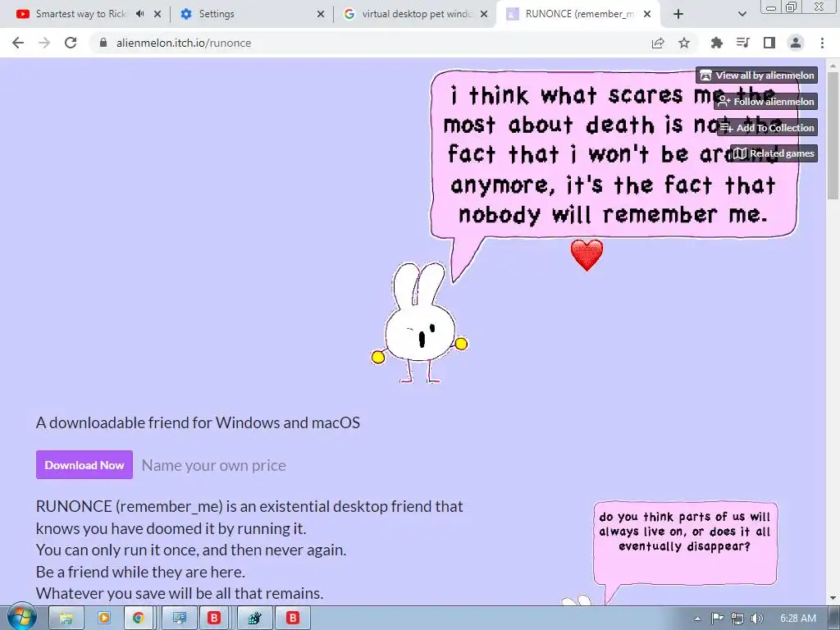Click the address bar URL
The image size is (840, 630).
184,43
